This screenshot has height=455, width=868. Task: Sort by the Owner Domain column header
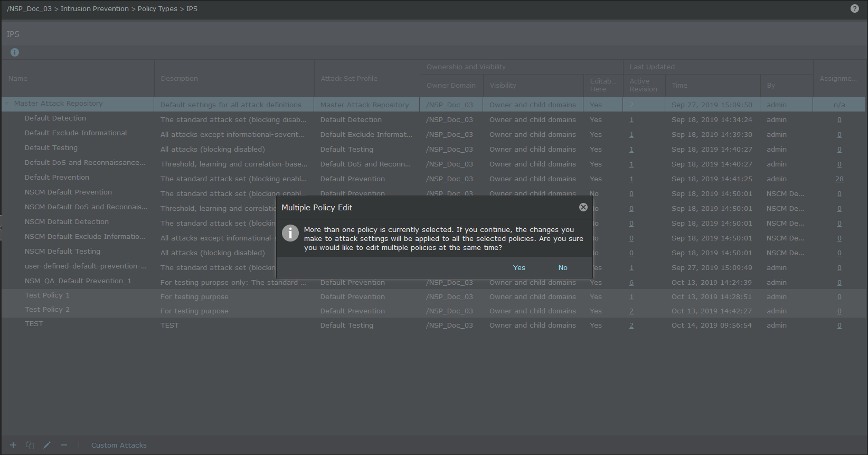[x=451, y=85]
